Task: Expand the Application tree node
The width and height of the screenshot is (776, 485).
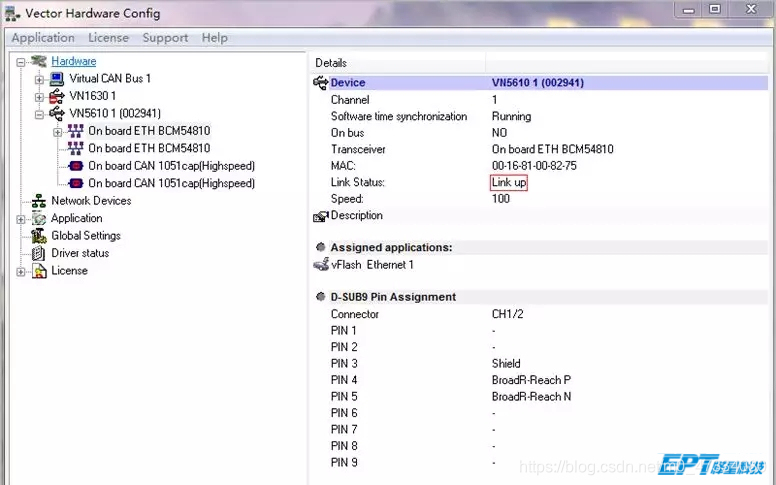Action: pos(21,219)
